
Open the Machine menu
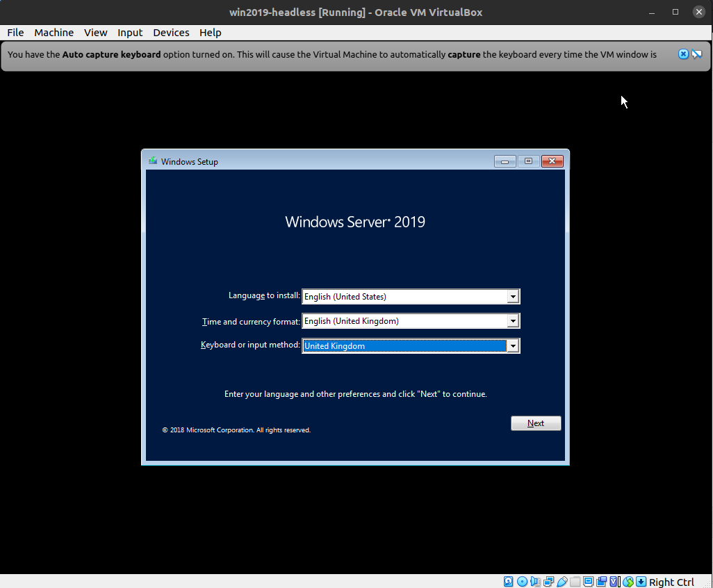pyautogui.click(x=54, y=33)
